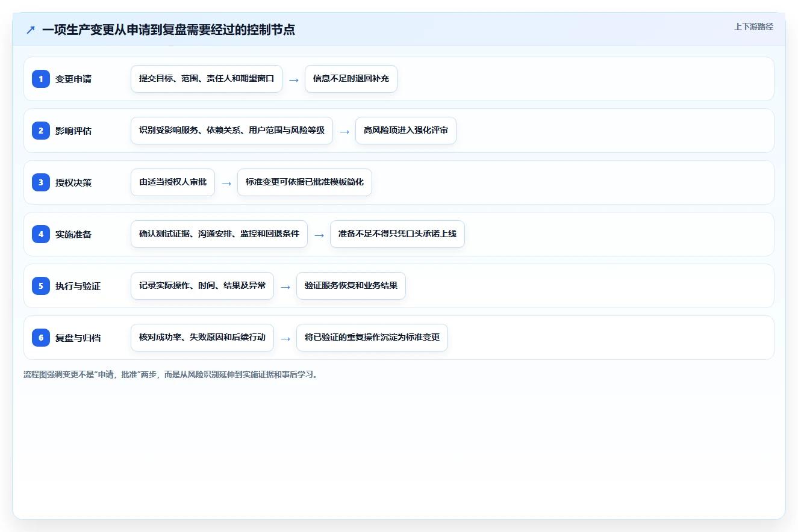This screenshot has height=532, width=798.
Task: Click the title 一项生产变更从申请到复盘需要经过的控制节点
Action: (x=169, y=29)
